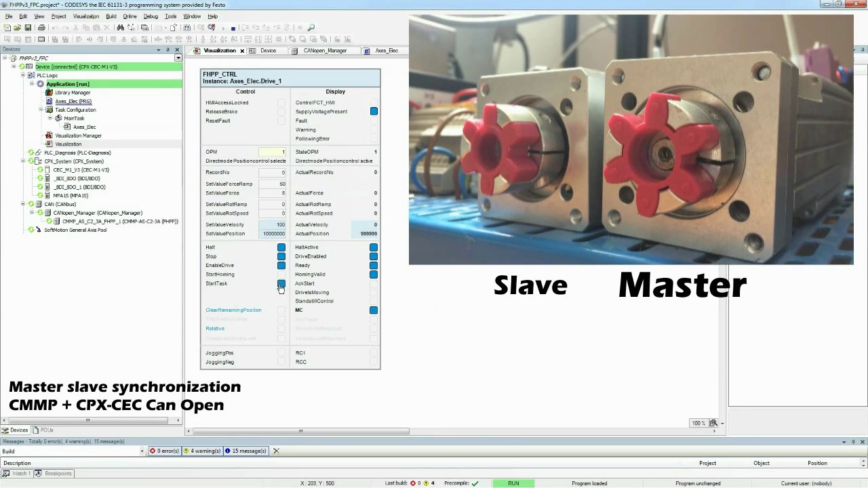This screenshot has width=868, height=488.
Task: Open the Breakpoints tab
Action: pos(54,474)
